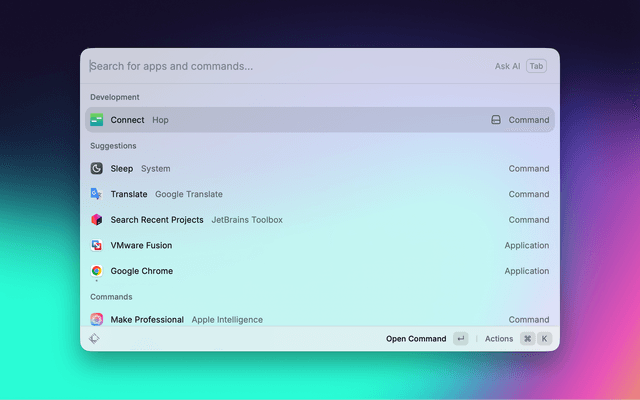
Task: Click the Google Chrome icon
Action: point(97,271)
